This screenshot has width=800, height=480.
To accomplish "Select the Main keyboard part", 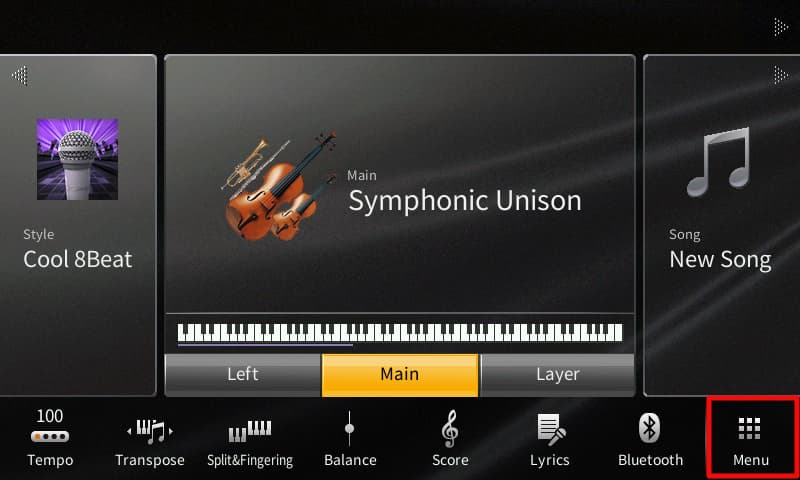I will (400, 374).
